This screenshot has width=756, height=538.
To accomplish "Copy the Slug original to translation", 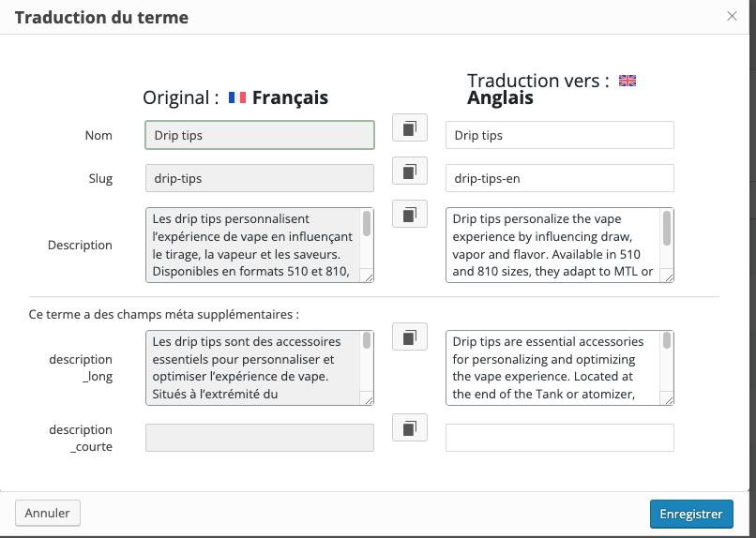I will tap(409, 172).
